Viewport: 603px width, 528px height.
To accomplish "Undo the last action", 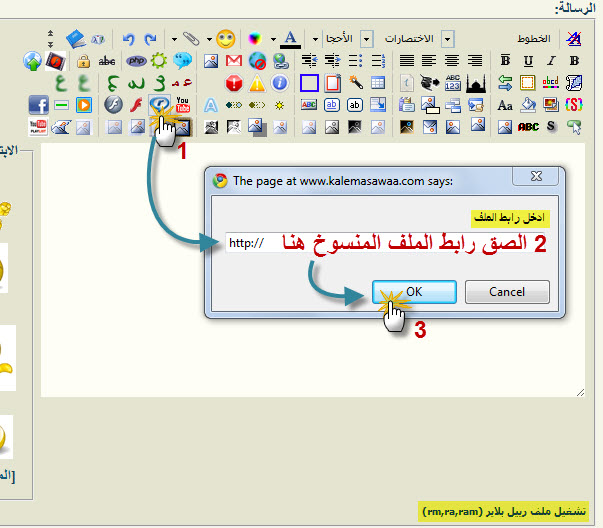I will click(x=128, y=39).
